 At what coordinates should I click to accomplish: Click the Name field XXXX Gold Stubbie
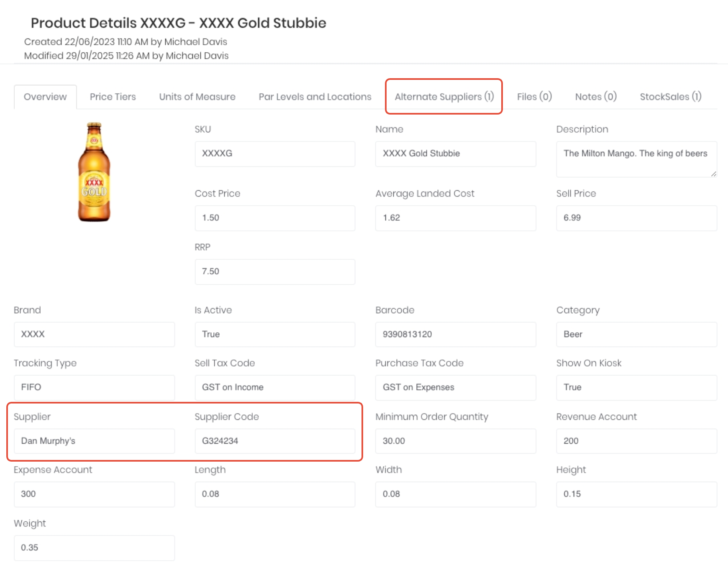(x=456, y=153)
